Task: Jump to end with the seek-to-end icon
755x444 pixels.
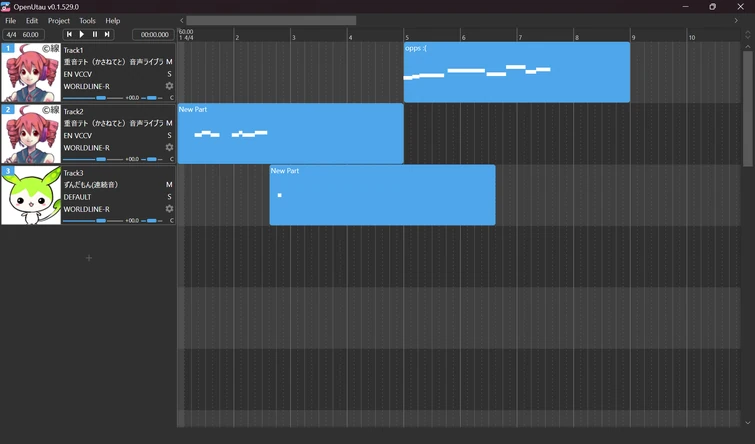Action: tap(108, 35)
